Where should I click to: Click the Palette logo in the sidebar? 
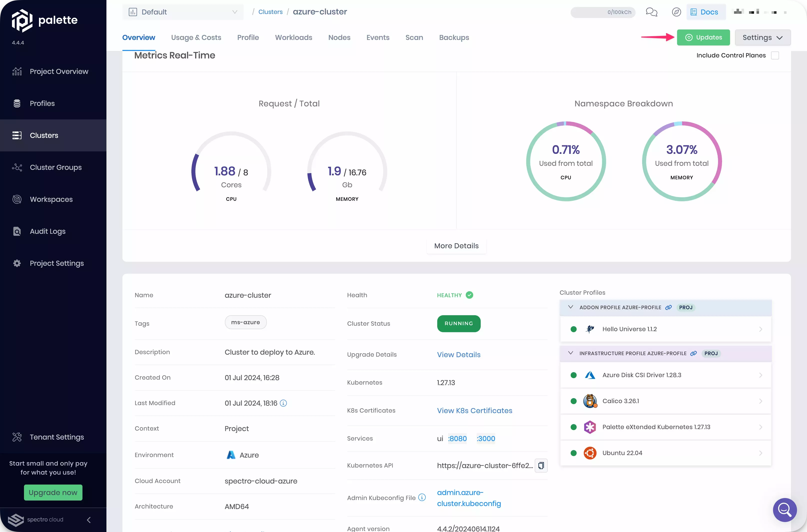point(44,21)
